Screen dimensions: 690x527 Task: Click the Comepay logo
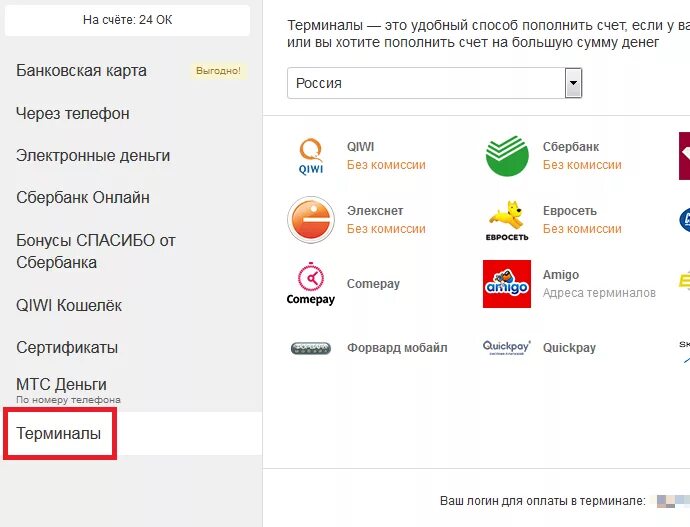click(311, 284)
